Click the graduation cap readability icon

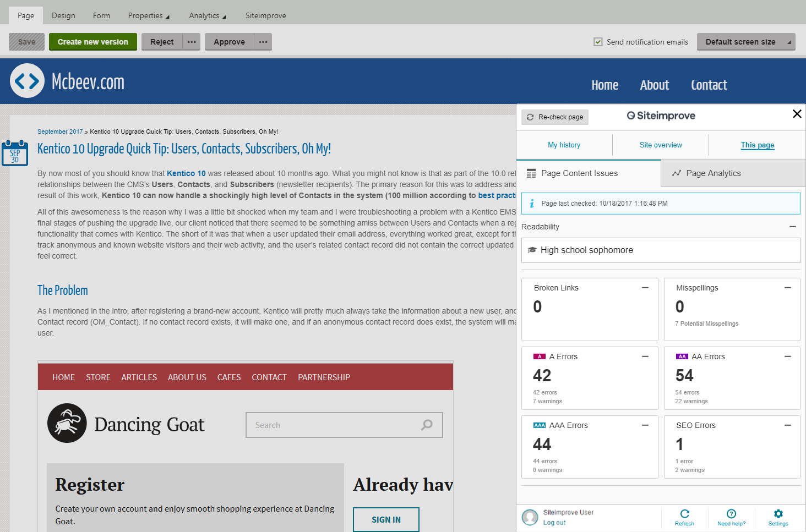(x=532, y=250)
